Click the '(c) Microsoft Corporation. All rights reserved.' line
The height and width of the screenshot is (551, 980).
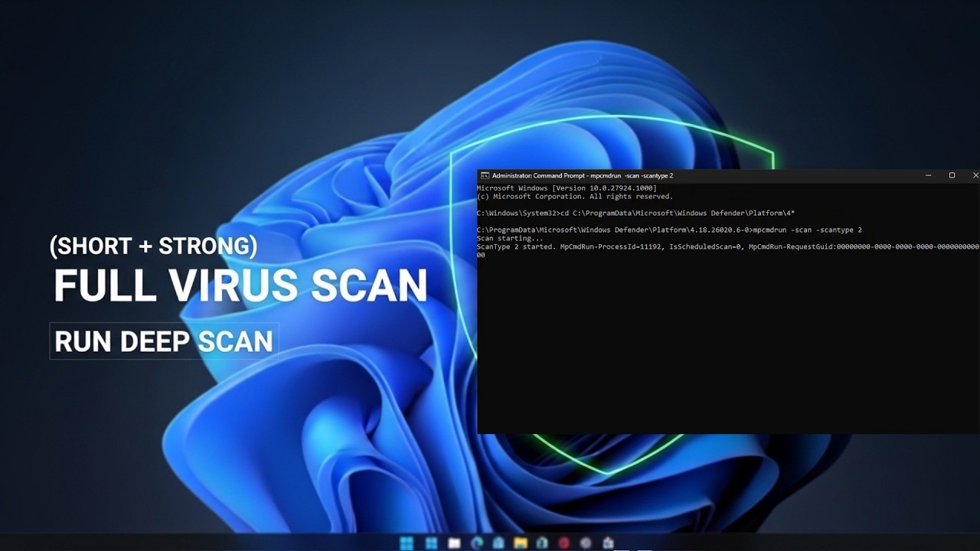575,197
